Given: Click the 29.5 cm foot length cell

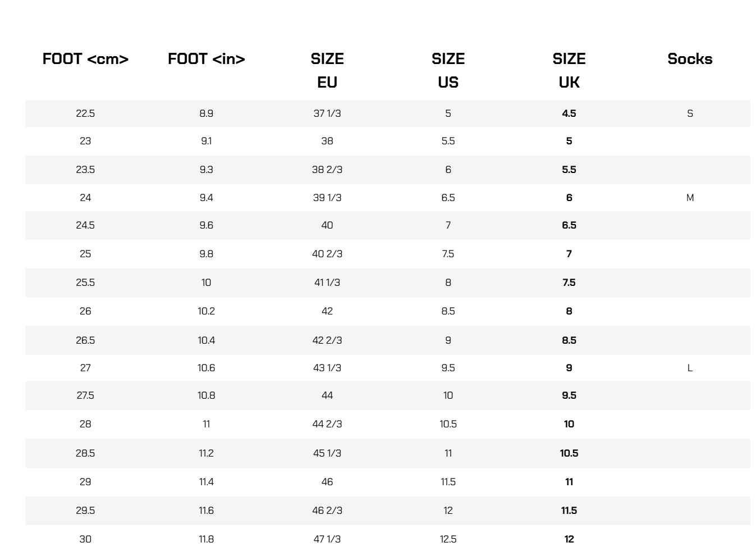Looking at the screenshot, I should [85, 511].
